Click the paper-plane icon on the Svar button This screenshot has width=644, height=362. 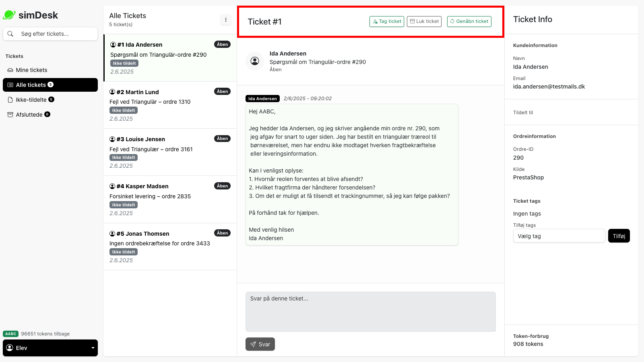(x=253, y=344)
